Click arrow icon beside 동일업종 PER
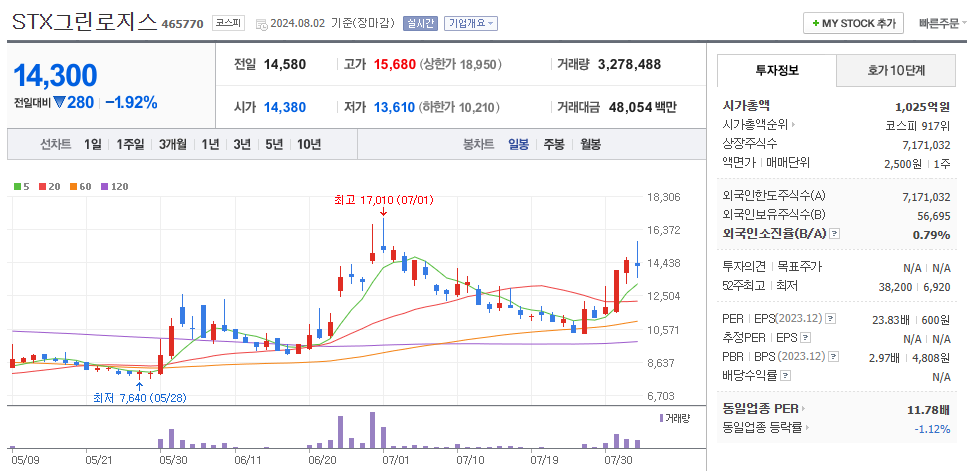The width and height of the screenshot is (971, 471). (x=803, y=408)
